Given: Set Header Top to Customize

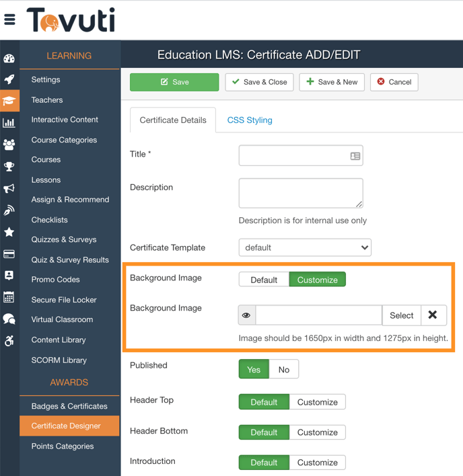Looking at the screenshot, I should 317,402.
